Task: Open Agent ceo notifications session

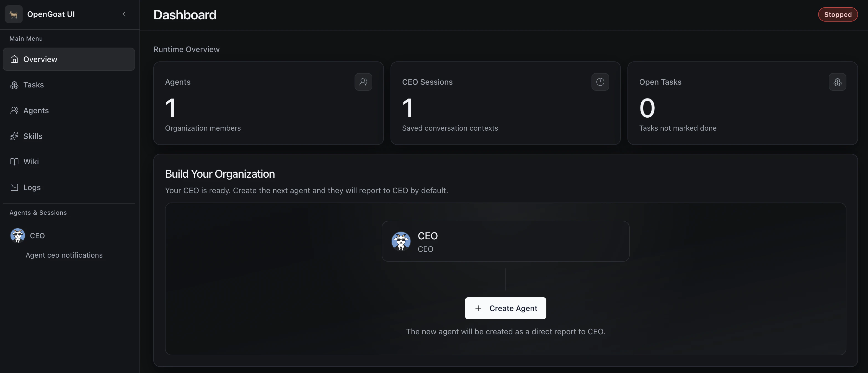Action: coord(64,255)
